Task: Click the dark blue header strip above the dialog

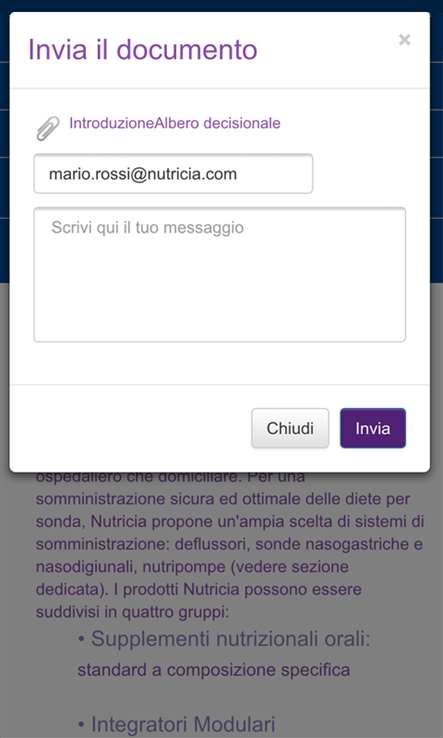Action: 221,5
